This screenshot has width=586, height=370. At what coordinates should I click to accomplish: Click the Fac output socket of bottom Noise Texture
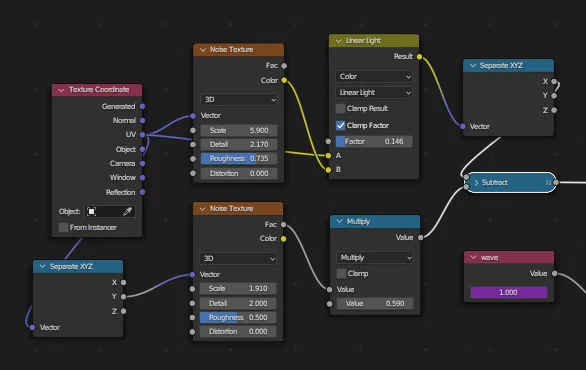coord(283,225)
